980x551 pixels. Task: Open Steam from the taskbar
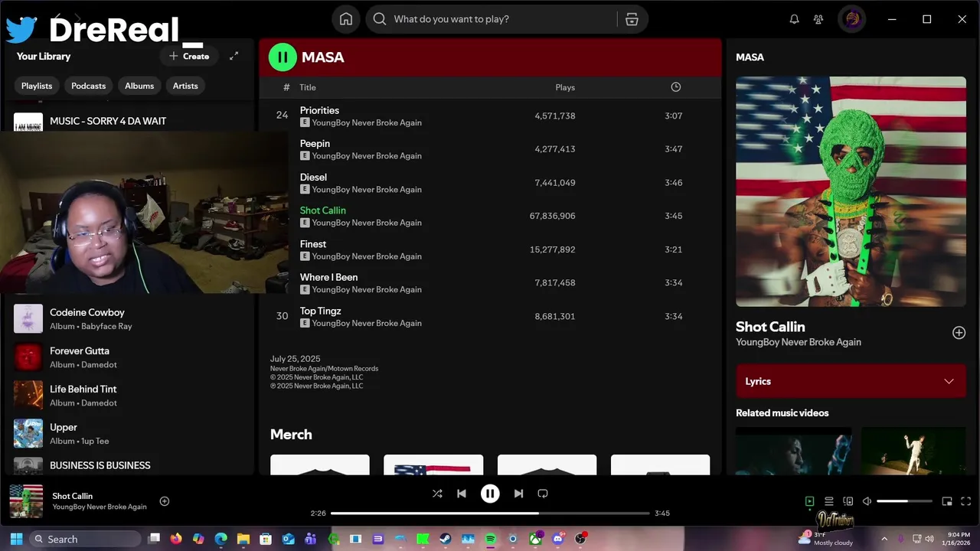[445, 539]
